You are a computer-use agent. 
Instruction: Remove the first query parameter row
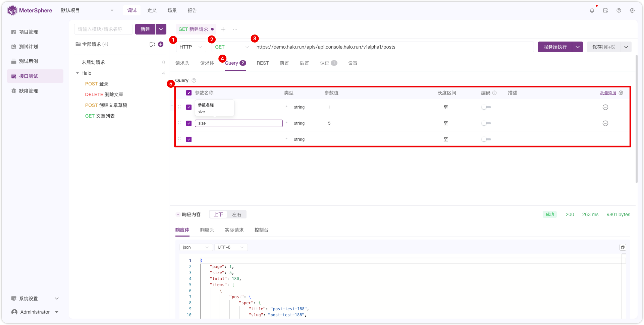pos(605,107)
